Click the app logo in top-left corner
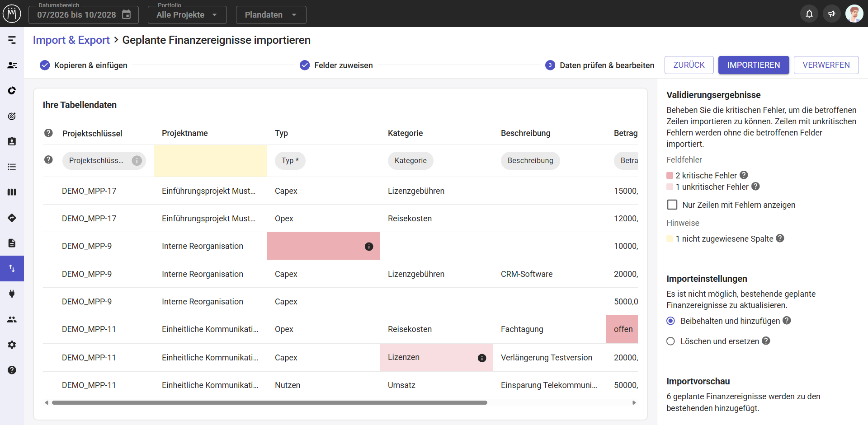Viewport: 868px width, 425px height. (12, 14)
